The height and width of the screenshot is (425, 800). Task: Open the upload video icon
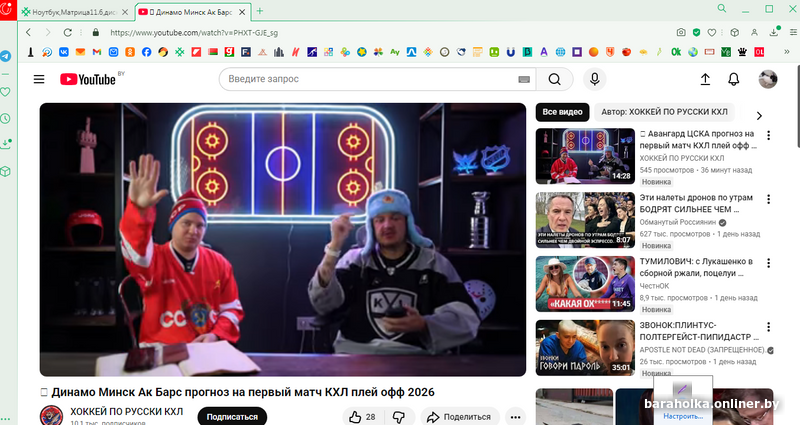pos(705,79)
